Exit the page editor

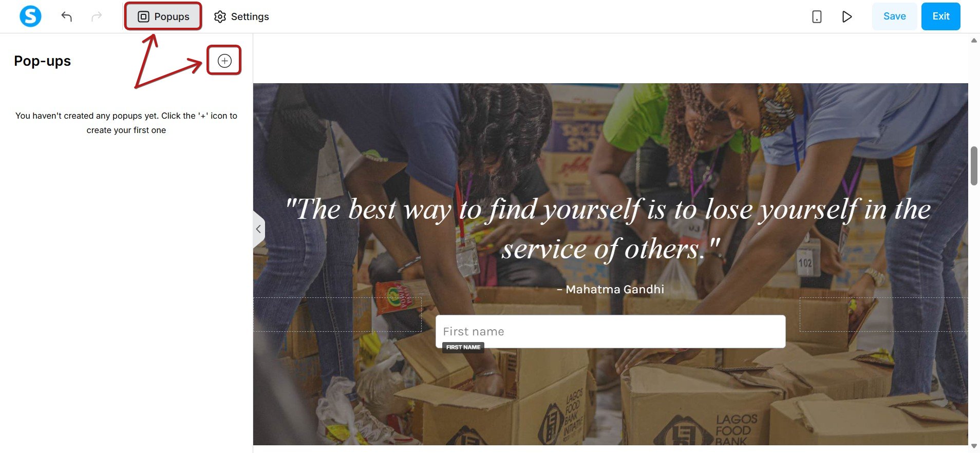tap(940, 16)
